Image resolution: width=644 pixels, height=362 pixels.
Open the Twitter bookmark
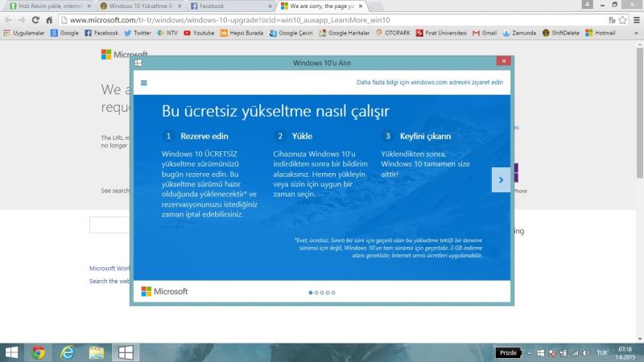point(138,33)
